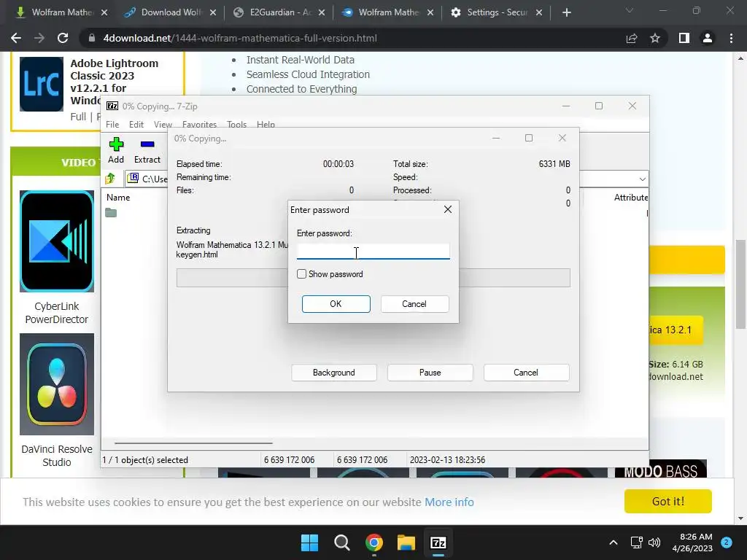Open the Adobe Lightroom Classic 2023 title link
The width and height of the screenshot is (747, 560).
(x=115, y=82)
